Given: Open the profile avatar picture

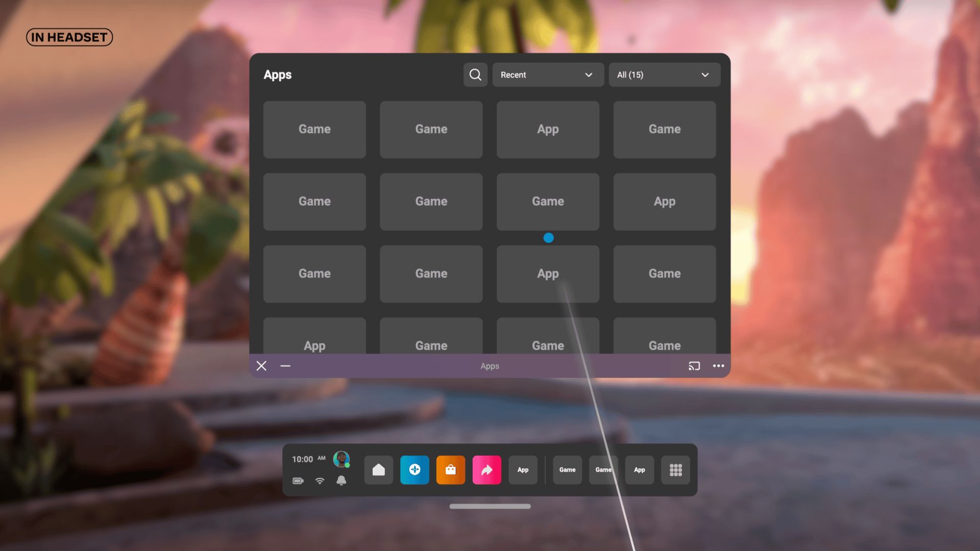Looking at the screenshot, I should (x=341, y=459).
